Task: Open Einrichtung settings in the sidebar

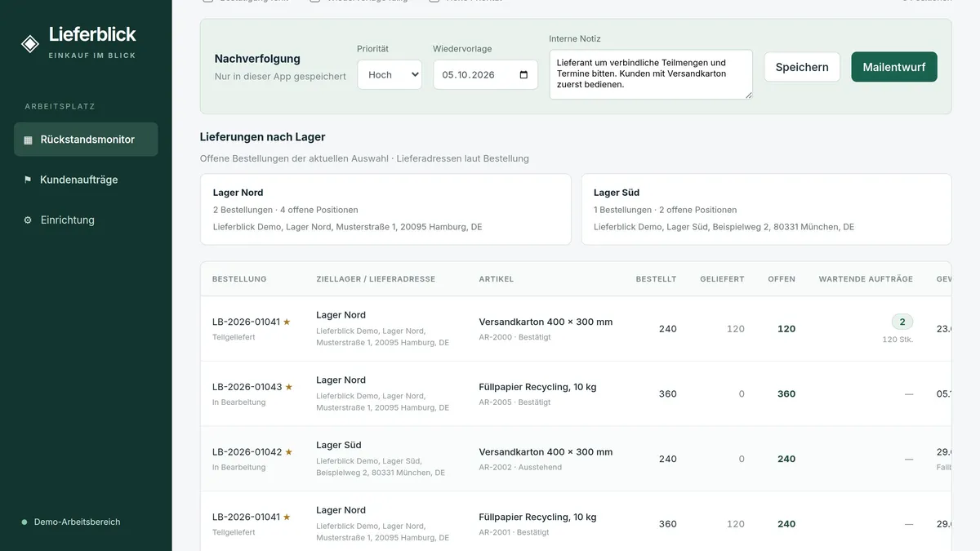Action: click(x=86, y=220)
